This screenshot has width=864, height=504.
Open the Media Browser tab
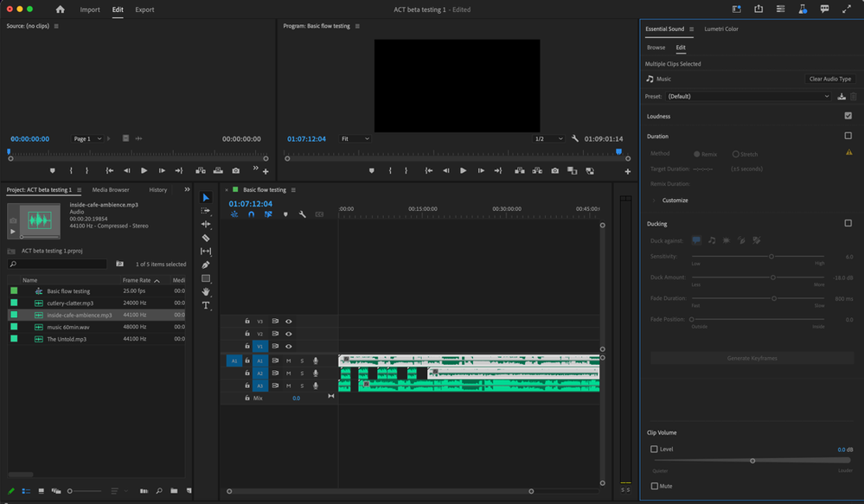click(111, 190)
